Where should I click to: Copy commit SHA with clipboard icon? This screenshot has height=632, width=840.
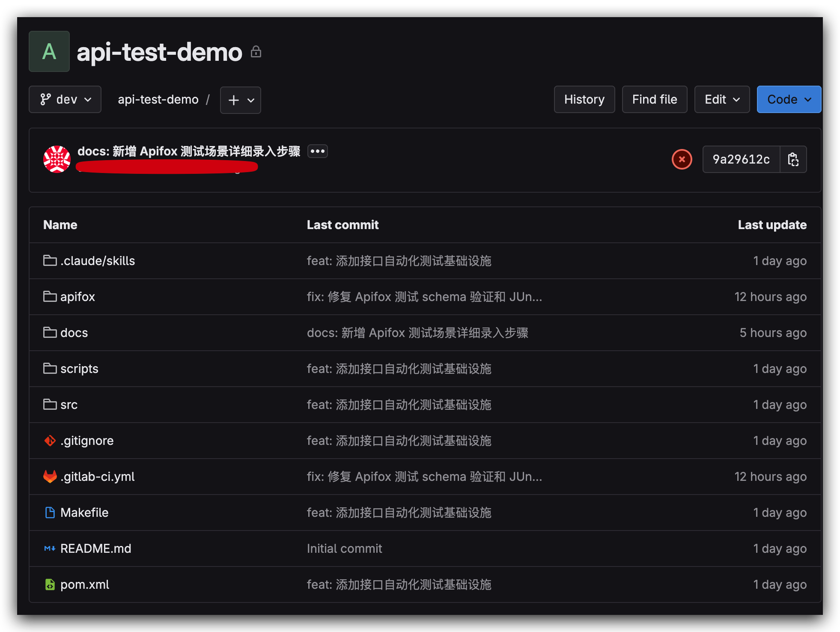(793, 159)
